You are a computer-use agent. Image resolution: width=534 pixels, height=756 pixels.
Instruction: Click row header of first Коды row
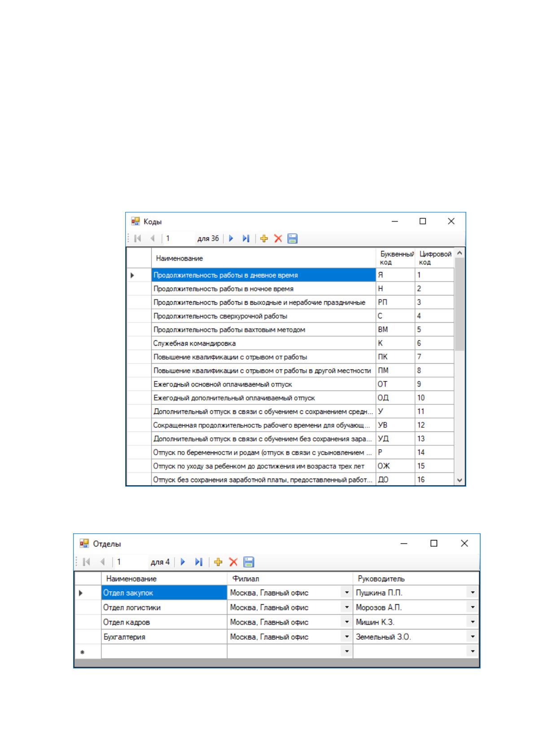tap(139, 275)
